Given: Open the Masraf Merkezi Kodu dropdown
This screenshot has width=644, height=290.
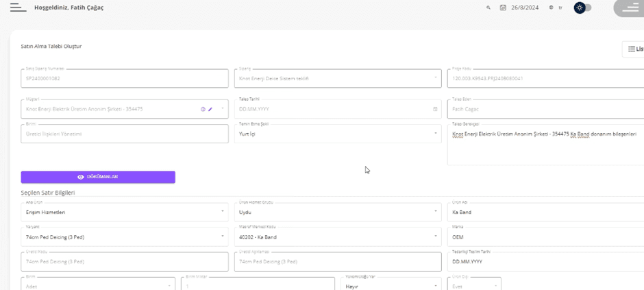Looking at the screenshot, I should (x=435, y=237).
